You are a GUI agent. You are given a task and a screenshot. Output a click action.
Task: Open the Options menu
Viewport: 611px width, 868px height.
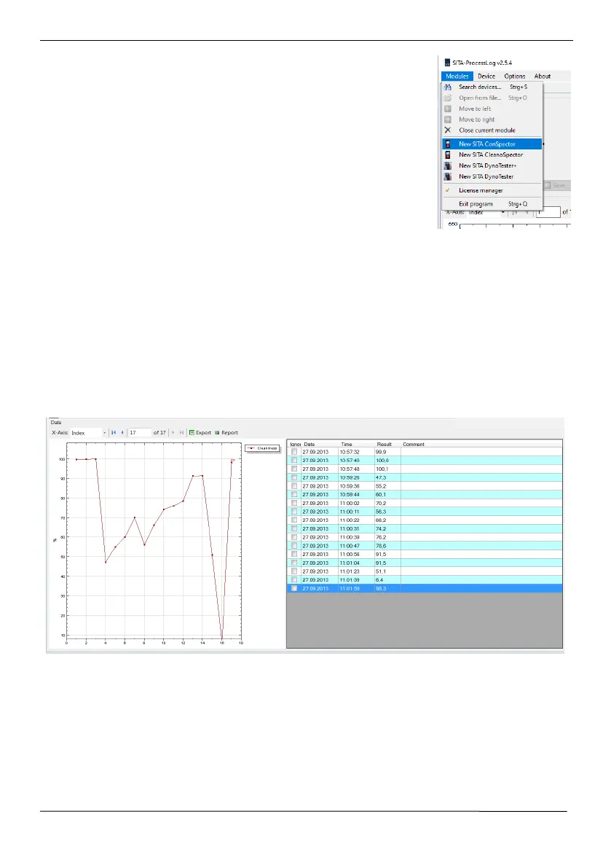pyautogui.click(x=515, y=77)
